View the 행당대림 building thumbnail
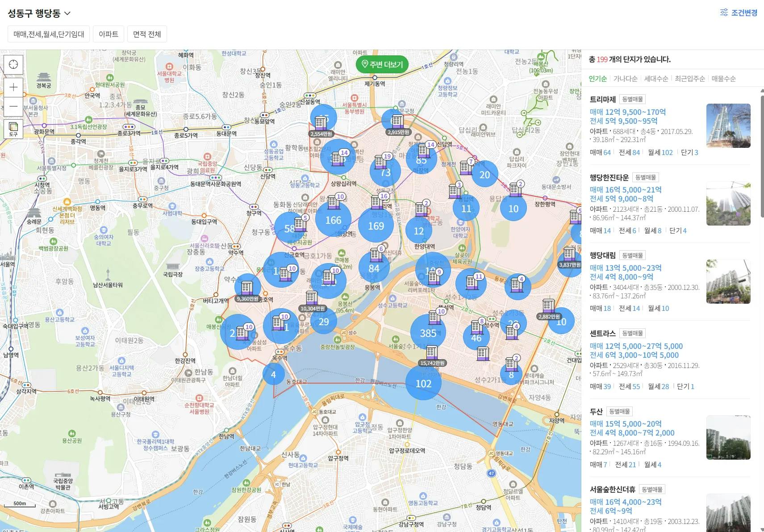This screenshot has width=764, height=532. pyautogui.click(x=728, y=281)
